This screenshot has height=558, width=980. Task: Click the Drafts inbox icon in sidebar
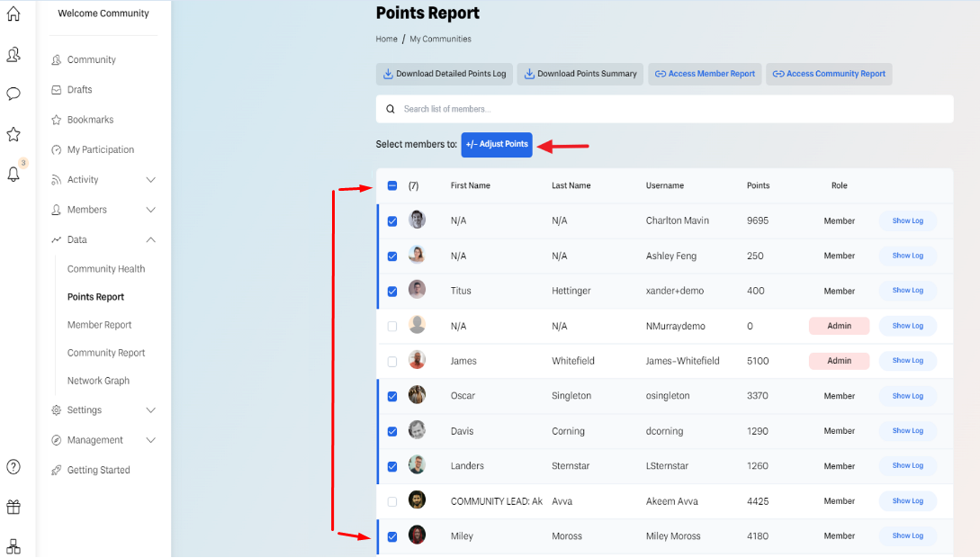[x=57, y=90]
